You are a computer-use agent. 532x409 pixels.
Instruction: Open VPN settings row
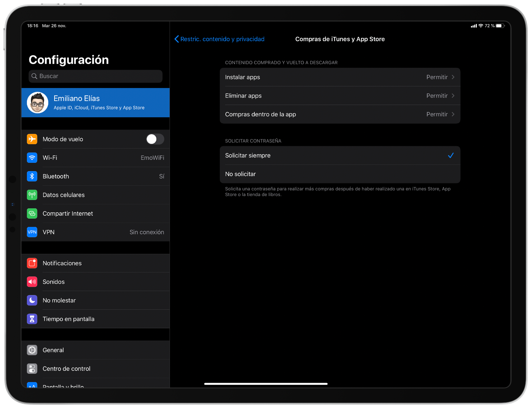95,232
